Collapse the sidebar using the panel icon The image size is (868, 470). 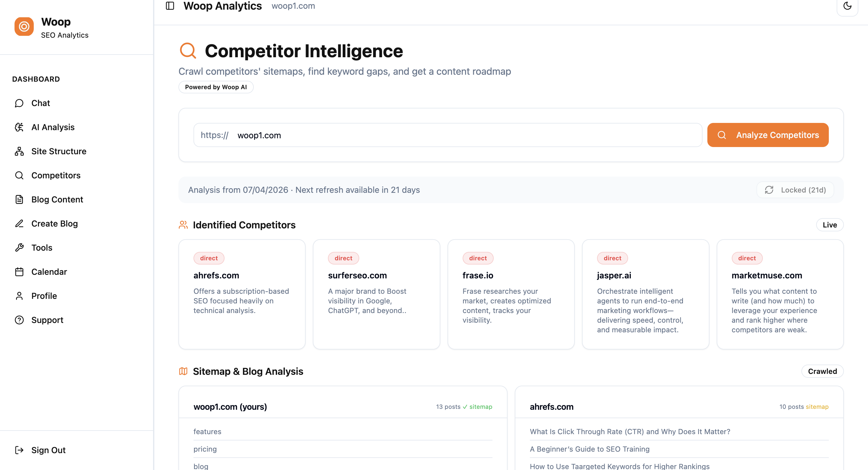pos(169,6)
